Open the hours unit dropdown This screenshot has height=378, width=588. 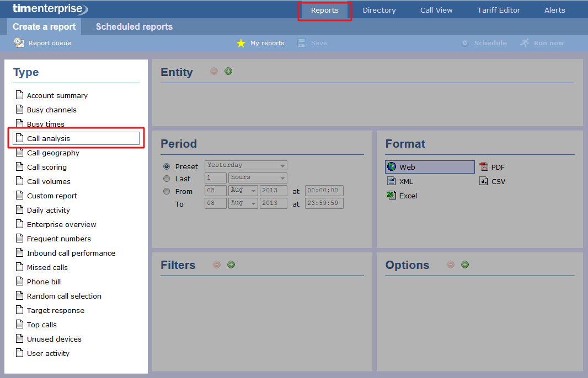click(257, 178)
